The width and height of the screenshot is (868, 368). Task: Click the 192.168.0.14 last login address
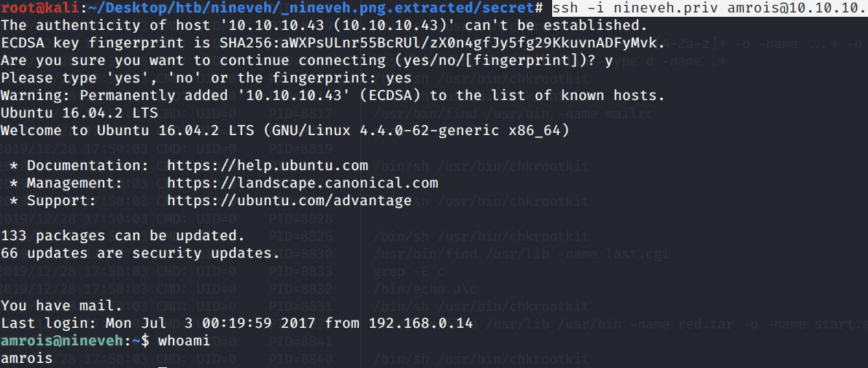[420, 323]
